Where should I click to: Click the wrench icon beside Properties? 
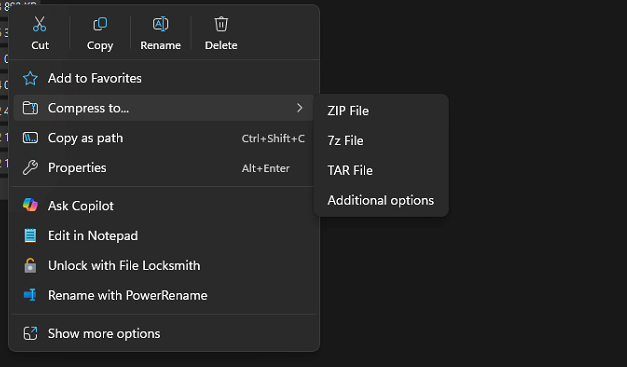coord(30,168)
